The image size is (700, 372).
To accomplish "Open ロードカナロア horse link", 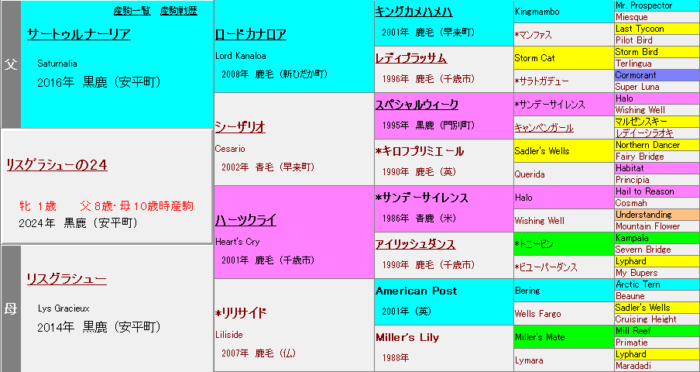I will click(x=250, y=34).
